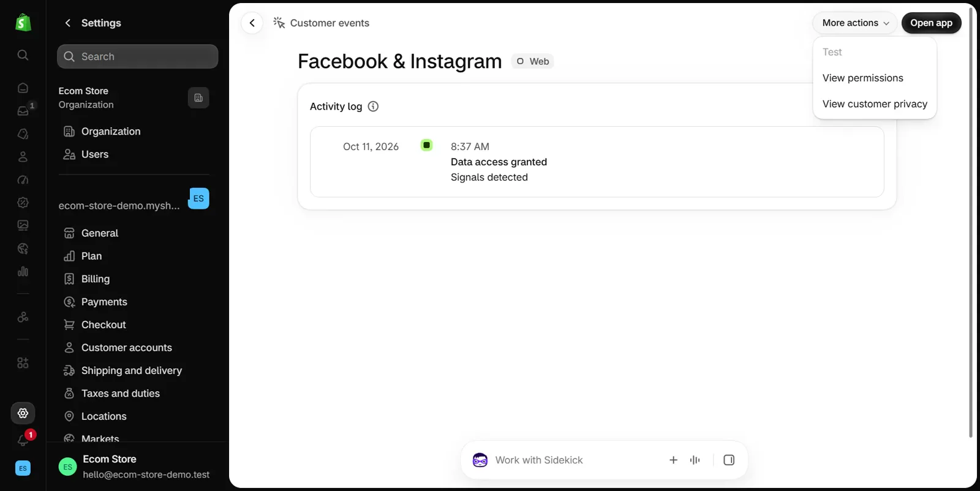Click the back arrow button on the Customer events page
980x491 pixels.
[x=252, y=23]
